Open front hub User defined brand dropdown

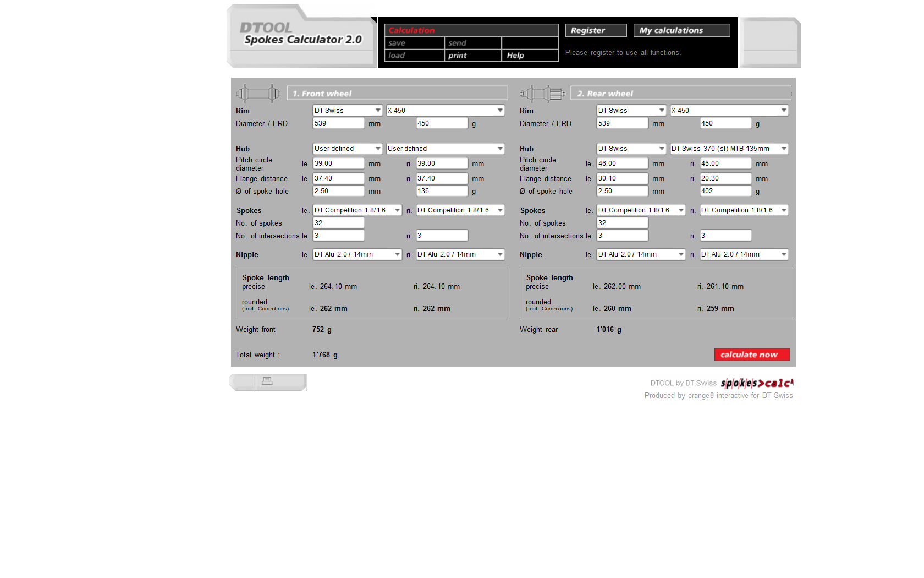click(x=348, y=149)
